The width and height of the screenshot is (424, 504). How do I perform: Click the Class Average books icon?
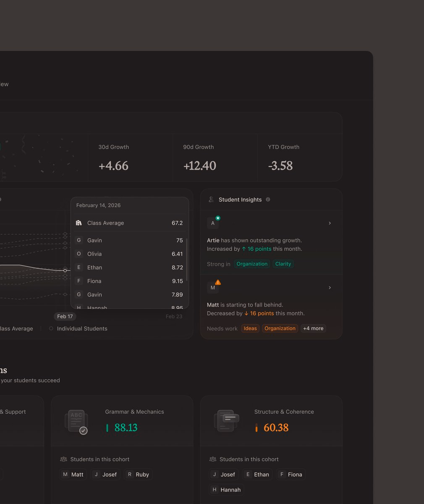(79, 223)
